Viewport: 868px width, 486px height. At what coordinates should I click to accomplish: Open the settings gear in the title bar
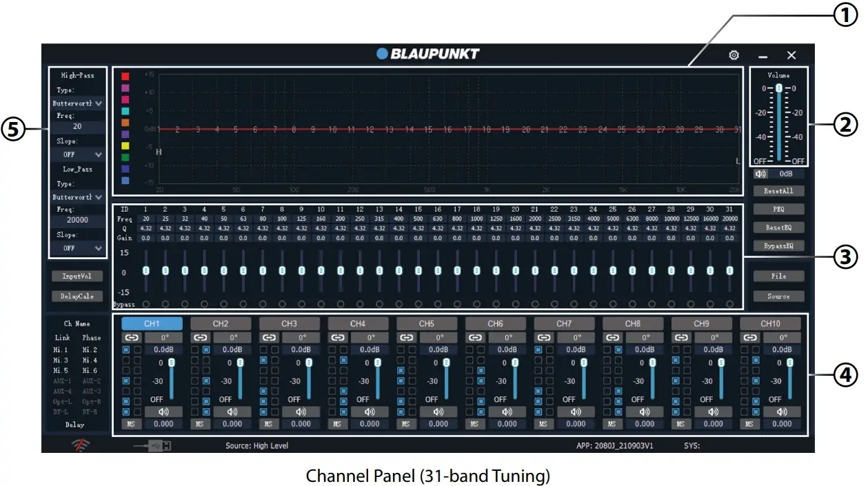point(734,55)
